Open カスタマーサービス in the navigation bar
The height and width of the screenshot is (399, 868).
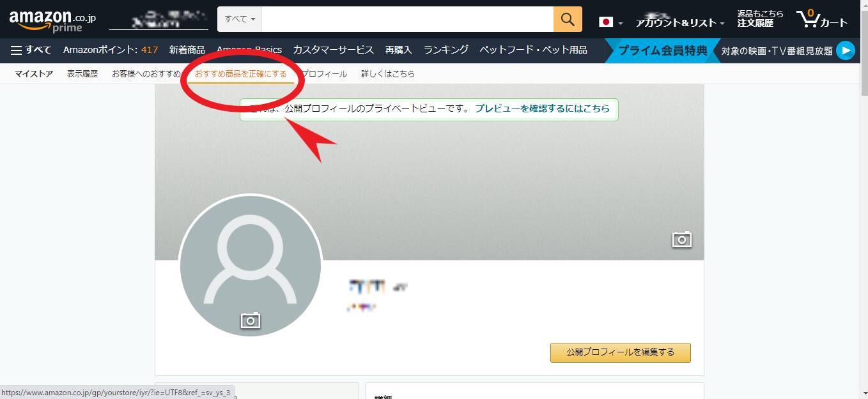[333, 50]
